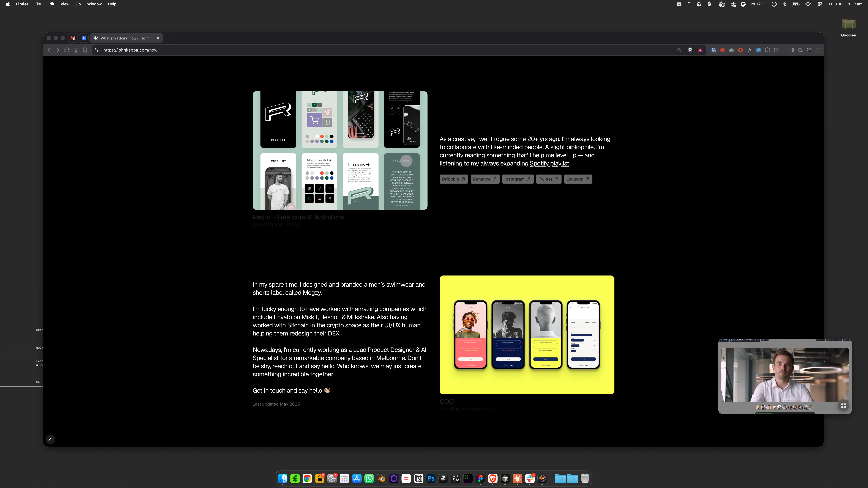
Task: Click the blue bird extension icon
Action: 759,50
